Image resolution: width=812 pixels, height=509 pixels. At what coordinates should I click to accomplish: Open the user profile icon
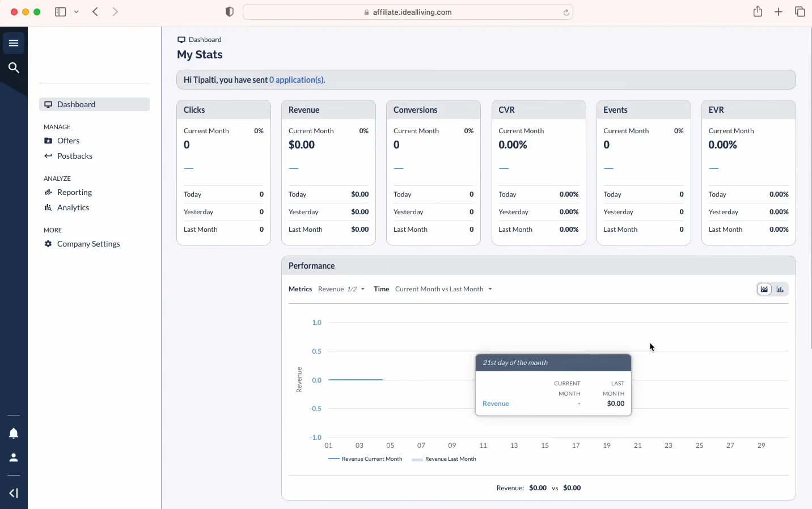tap(14, 458)
